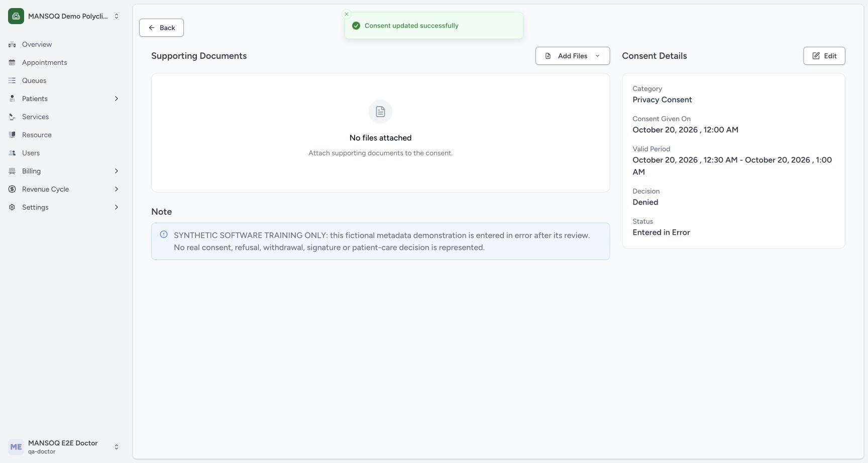The image size is (868, 463).
Task: Click the Settings gear icon
Action: pos(12,207)
